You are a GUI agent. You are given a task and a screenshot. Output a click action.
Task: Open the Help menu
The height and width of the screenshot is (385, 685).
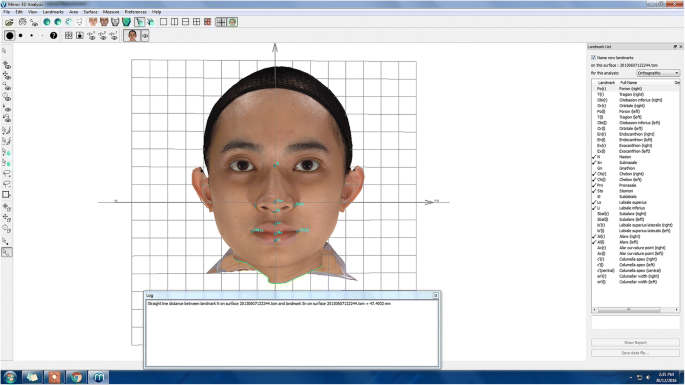point(156,12)
